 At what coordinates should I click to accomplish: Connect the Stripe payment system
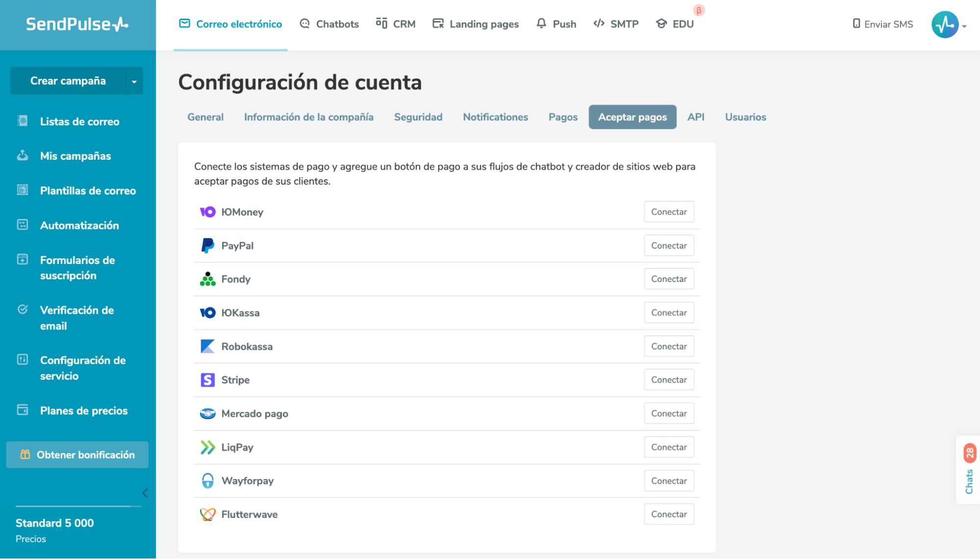[x=669, y=380]
